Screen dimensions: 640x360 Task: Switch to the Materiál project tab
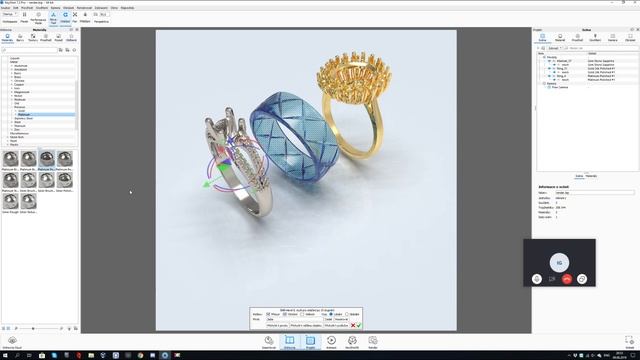click(x=560, y=38)
